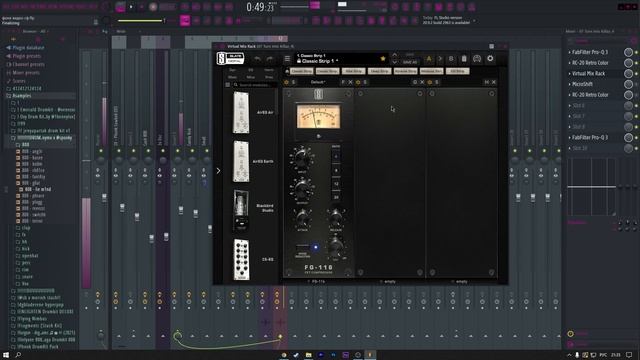Step to the previous preset with the up chevron

(394, 55)
